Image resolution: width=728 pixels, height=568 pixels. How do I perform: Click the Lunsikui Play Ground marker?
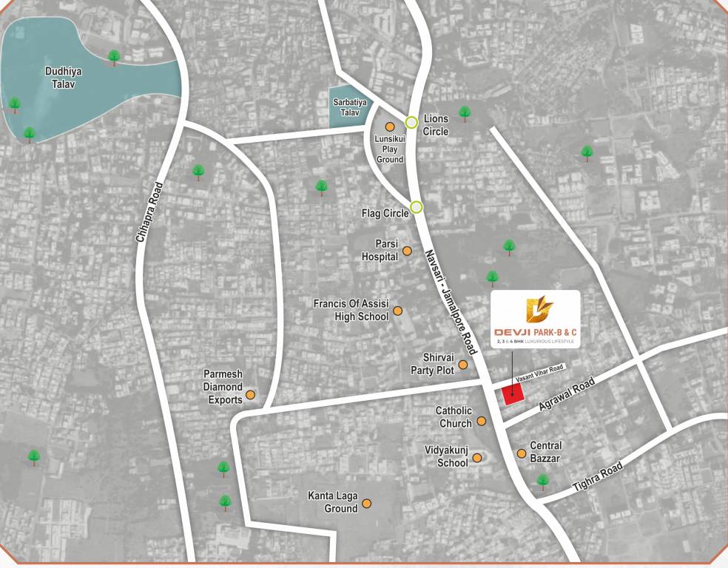click(x=390, y=126)
